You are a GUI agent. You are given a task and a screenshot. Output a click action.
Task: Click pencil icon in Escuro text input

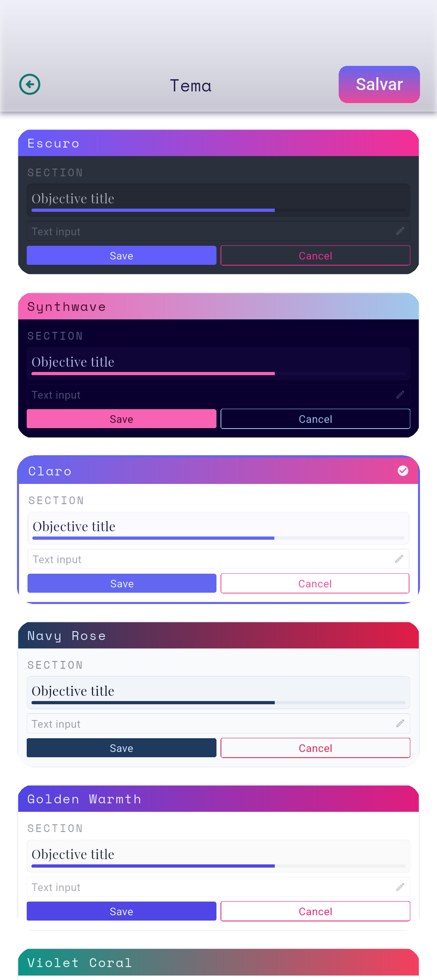point(400,231)
